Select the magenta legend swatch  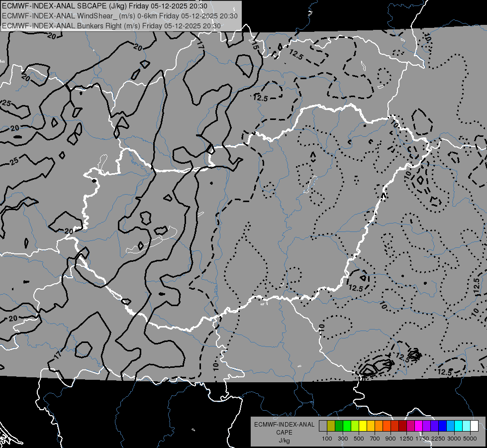(419, 426)
